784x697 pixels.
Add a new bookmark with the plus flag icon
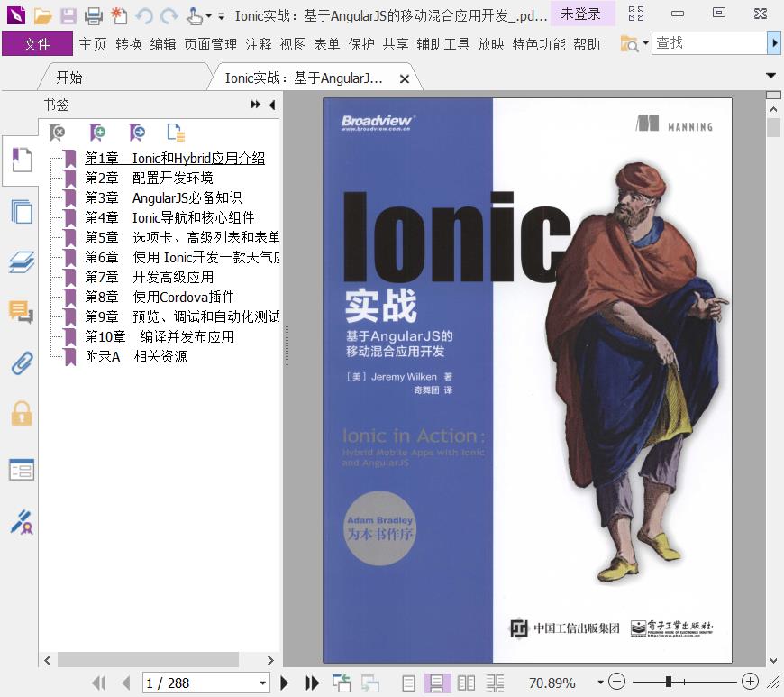97,133
